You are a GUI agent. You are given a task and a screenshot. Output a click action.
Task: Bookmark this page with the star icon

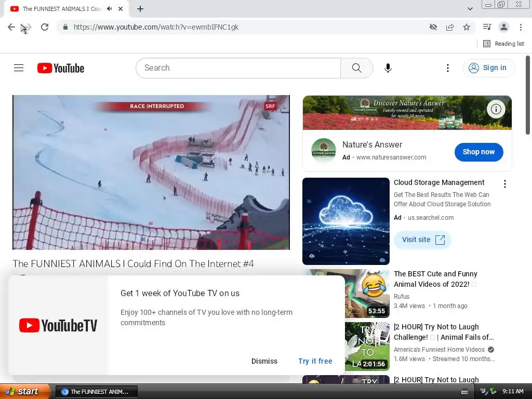point(467,27)
